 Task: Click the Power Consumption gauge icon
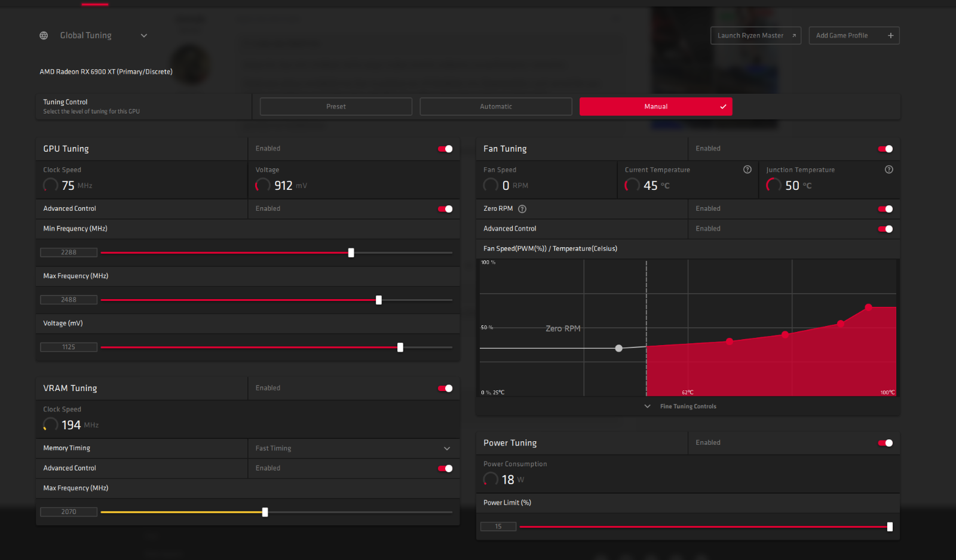tap(491, 479)
